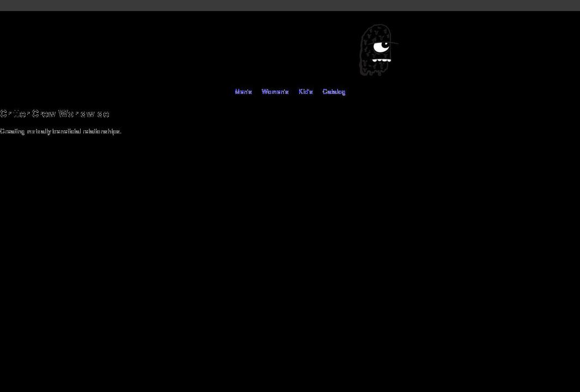Image resolution: width=580 pixels, height=392 pixels.
Task: Open the Catalog menu item
Action: pyautogui.click(x=334, y=91)
